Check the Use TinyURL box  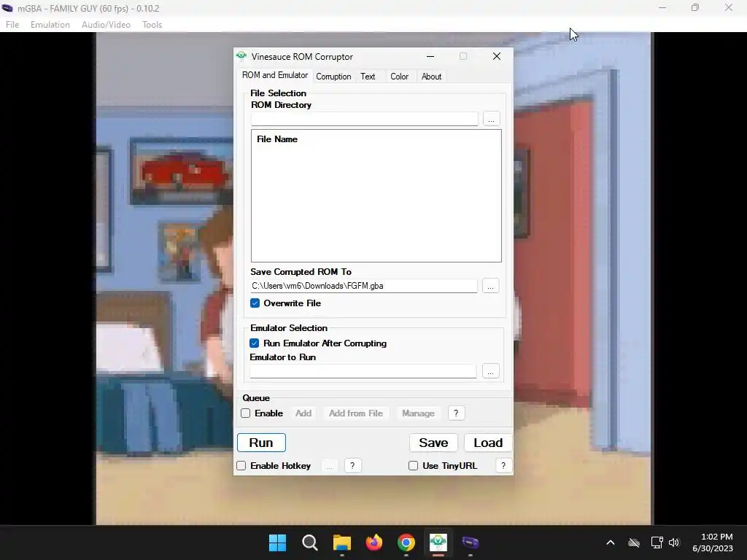coord(413,466)
